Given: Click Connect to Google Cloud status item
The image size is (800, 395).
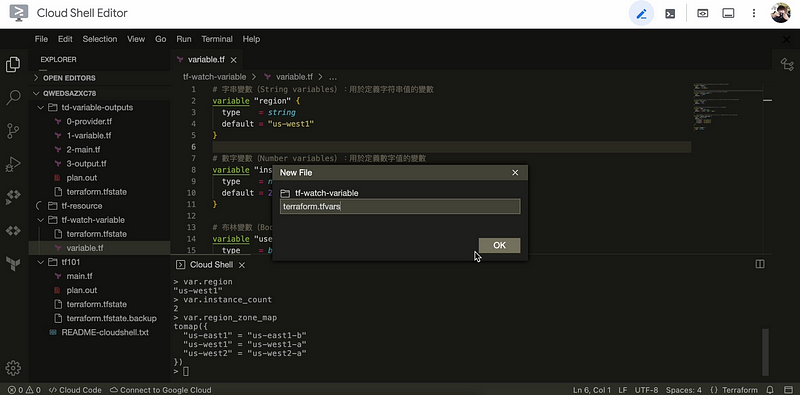Looking at the screenshot, I should point(161,390).
